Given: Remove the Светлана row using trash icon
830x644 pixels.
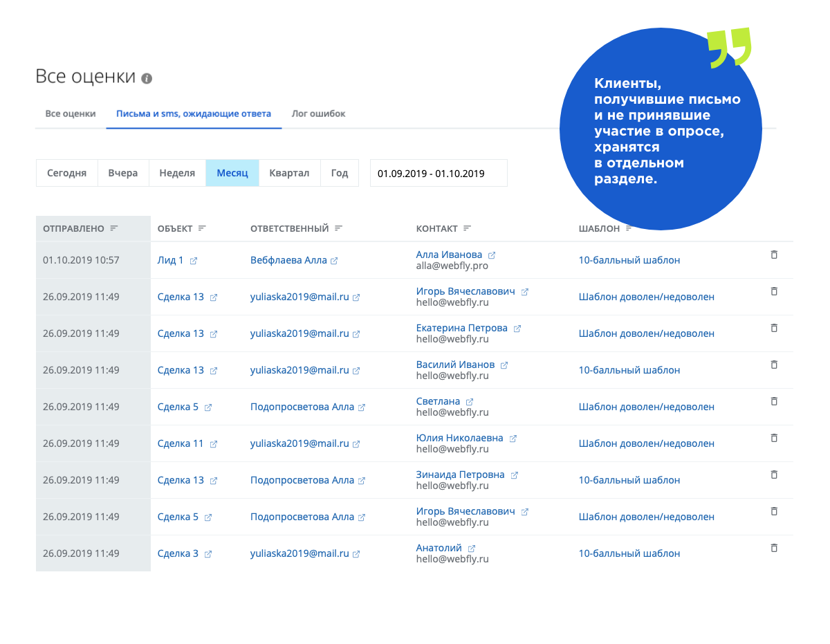Looking at the screenshot, I should click(x=774, y=401).
